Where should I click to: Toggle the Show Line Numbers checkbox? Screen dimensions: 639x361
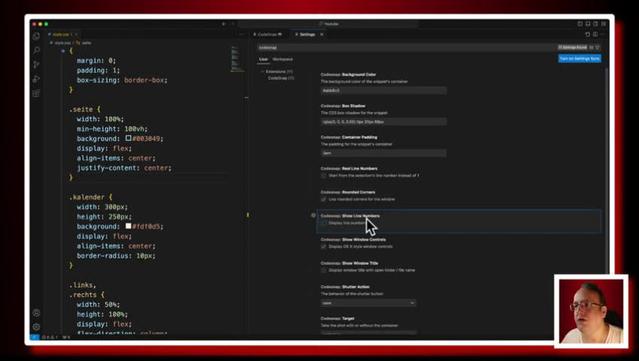coord(324,223)
